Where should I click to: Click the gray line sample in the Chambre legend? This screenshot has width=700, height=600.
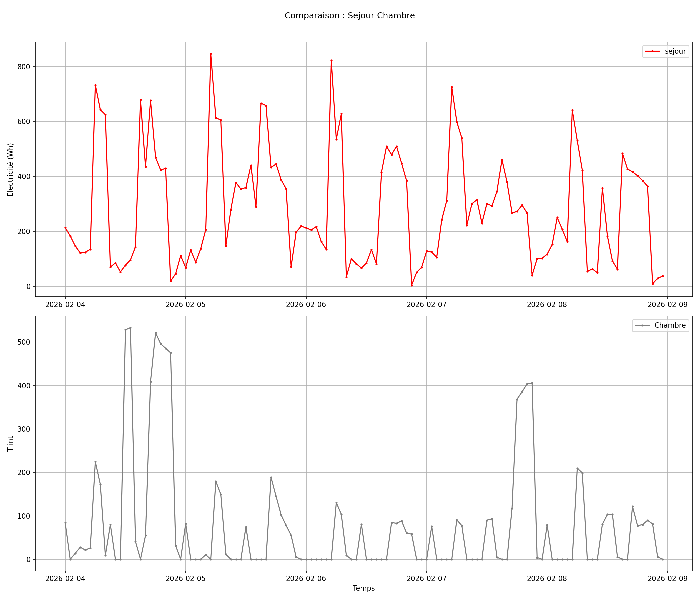coord(642,325)
